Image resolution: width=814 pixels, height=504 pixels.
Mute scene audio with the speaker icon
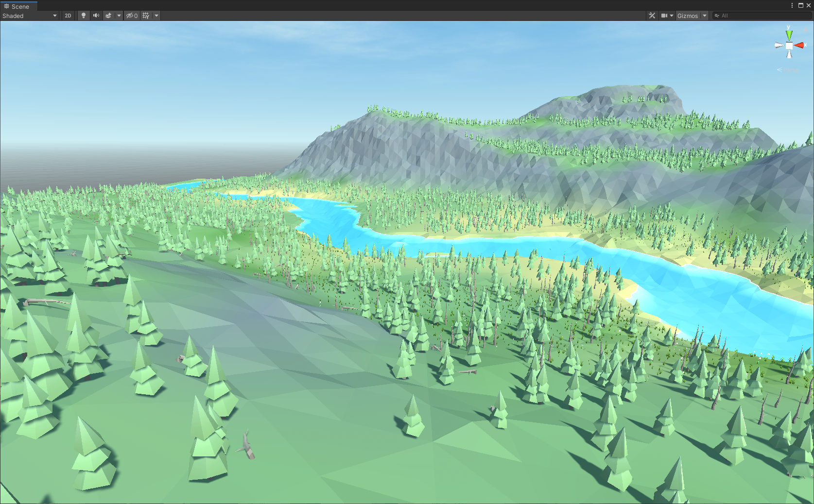pyautogui.click(x=96, y=16)
